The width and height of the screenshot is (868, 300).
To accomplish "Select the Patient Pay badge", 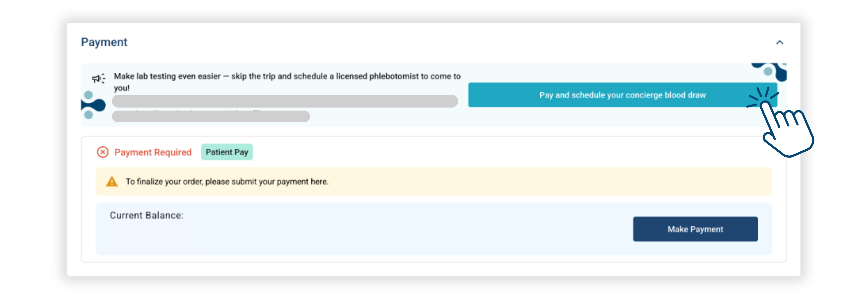I will (227, 152).
